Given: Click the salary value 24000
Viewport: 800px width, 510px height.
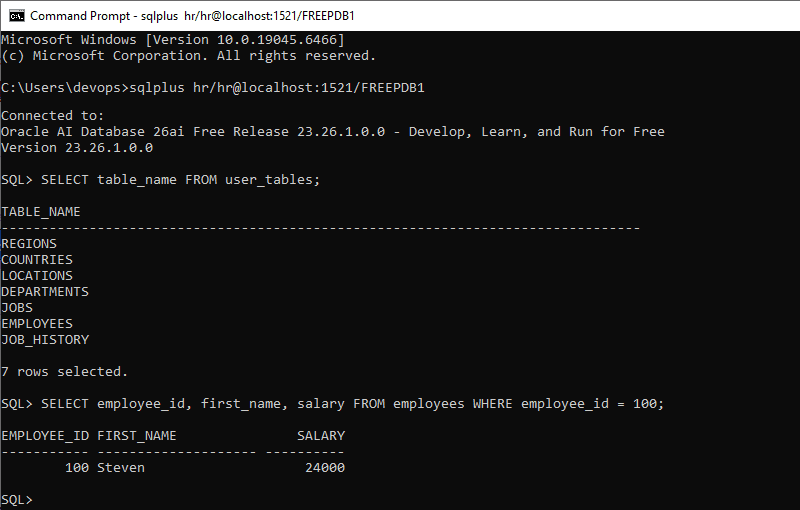Looking at the screenshot, I should click(x=325, y=467).
